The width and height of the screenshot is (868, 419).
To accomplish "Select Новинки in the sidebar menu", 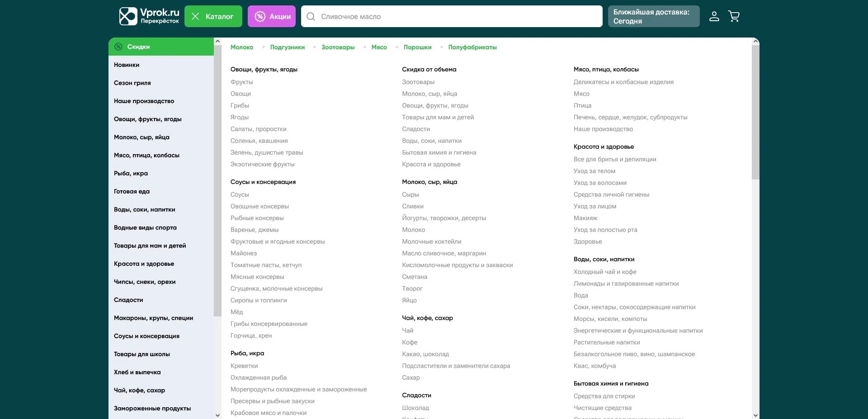I will coord(127,65).
